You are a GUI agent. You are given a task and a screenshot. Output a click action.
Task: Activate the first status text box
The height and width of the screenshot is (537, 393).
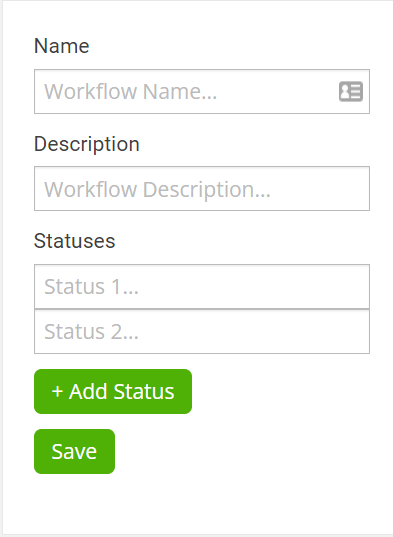(202, 287)
